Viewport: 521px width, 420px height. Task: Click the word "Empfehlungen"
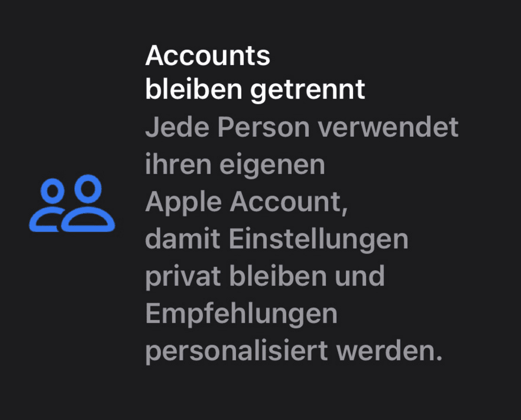(x=241, y=314)
